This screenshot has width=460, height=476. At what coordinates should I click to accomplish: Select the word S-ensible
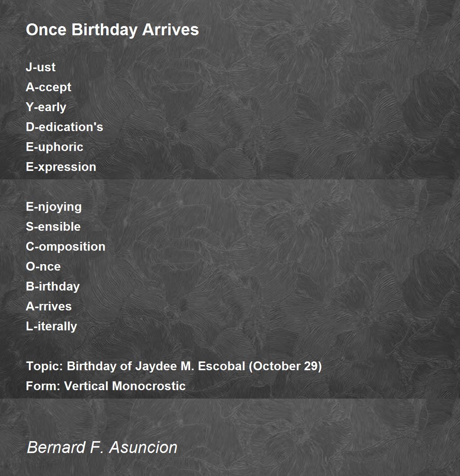pyautogui.click(x=53, y=227)
